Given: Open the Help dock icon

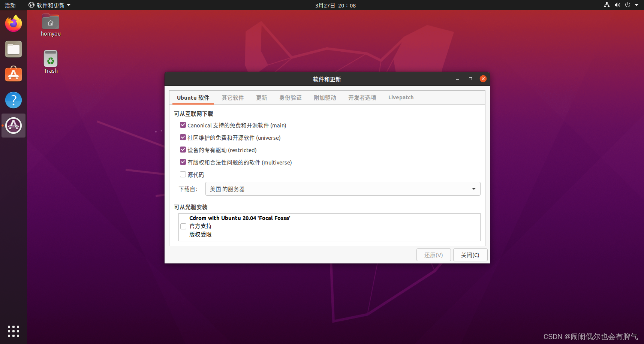Looking at the screenshot, I should (x=13, y=100).
